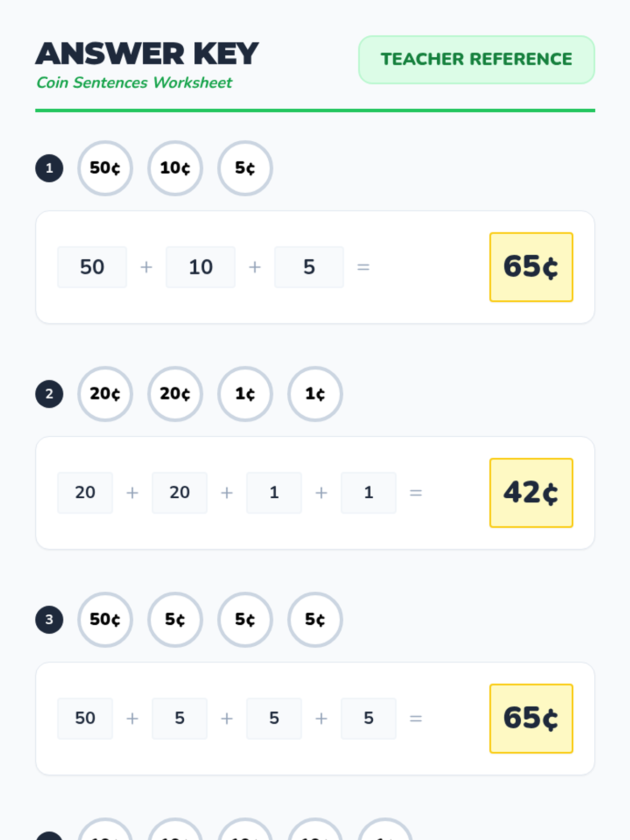Click problem number 3 badge

(x=49, y=619)
